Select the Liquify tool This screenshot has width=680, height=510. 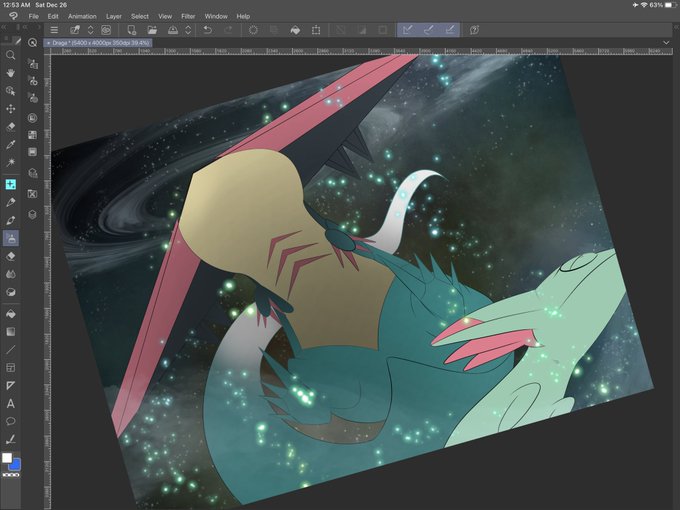coord(10,292)
